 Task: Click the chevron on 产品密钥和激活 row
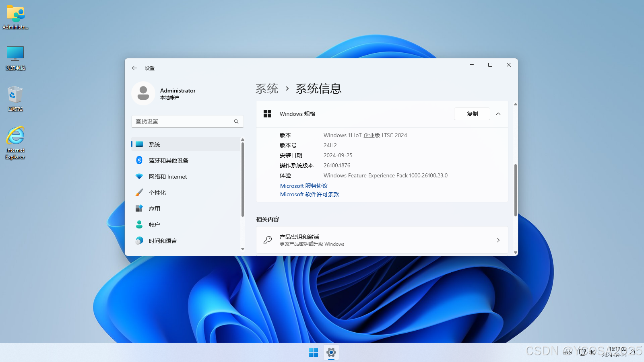(x=498, y=240)
